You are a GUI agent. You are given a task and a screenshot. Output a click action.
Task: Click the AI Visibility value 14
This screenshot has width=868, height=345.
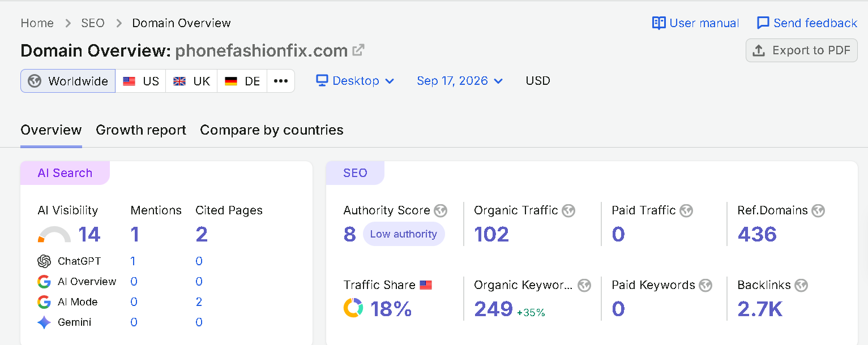(89, 235)
